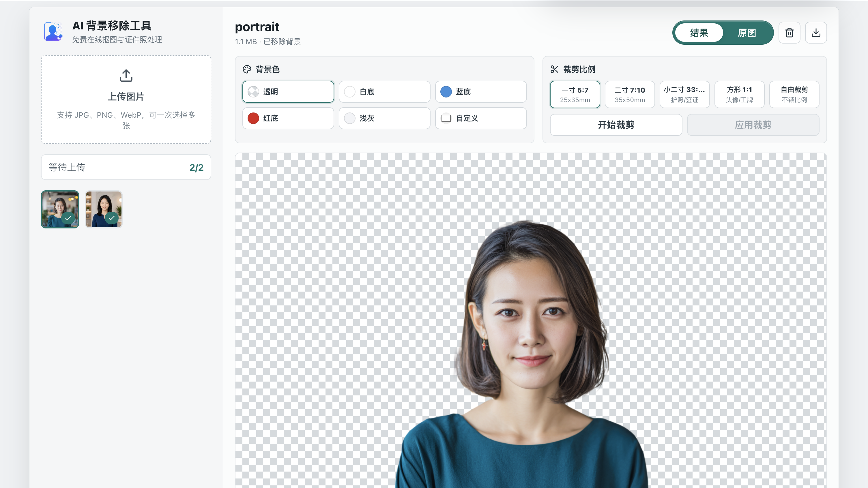This screenshot has width=868, height=488.
Task: Click the upload arrow icon
Action: pos(126,76)
